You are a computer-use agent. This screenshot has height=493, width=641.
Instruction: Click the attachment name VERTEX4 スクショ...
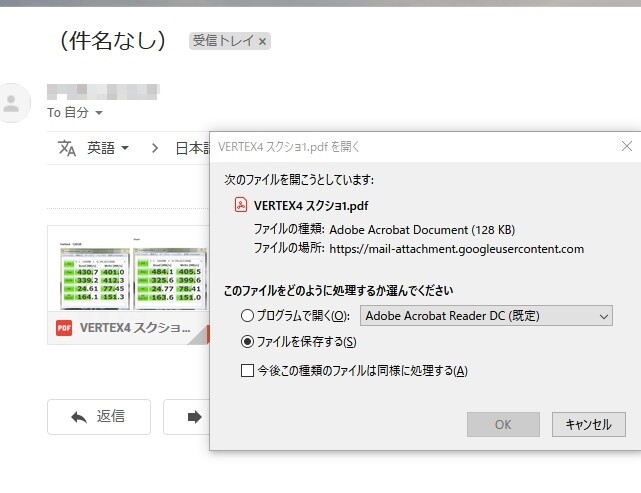coord(135,328)
